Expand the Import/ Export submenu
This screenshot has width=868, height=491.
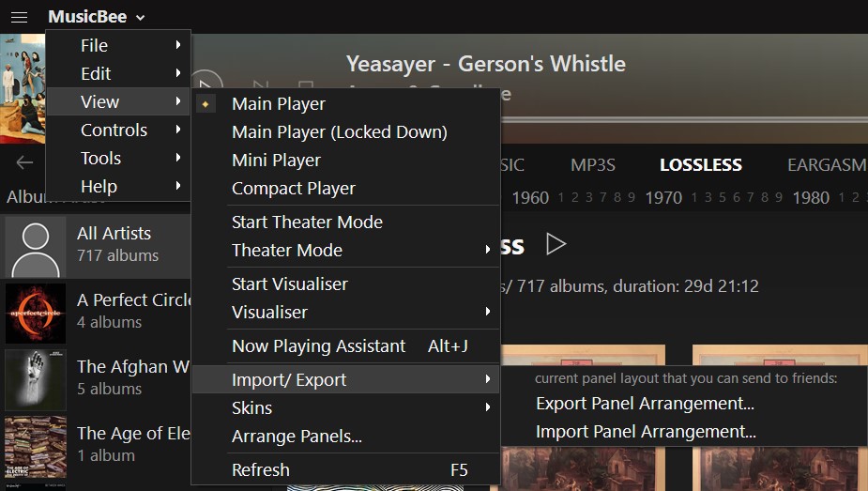coord(346,380)
